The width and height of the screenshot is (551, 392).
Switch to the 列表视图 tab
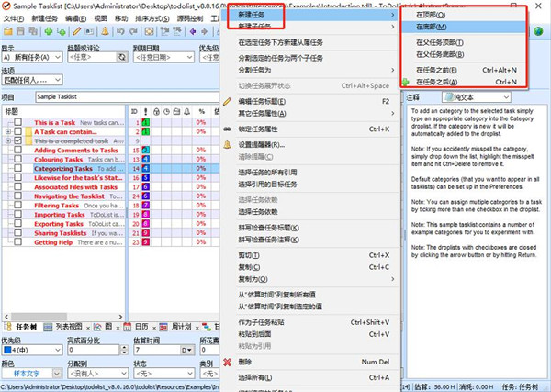click(x=63, y=326)
